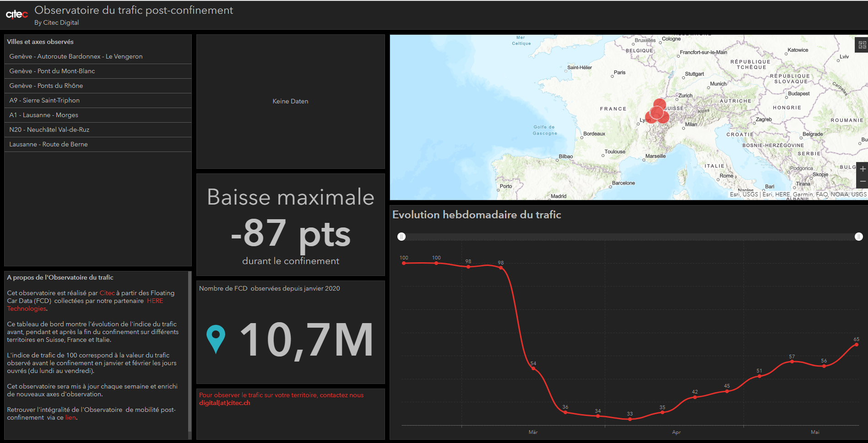Open the HERE Technologies link
The height and width of the screenshot is (443, 868).
point(155,301)
